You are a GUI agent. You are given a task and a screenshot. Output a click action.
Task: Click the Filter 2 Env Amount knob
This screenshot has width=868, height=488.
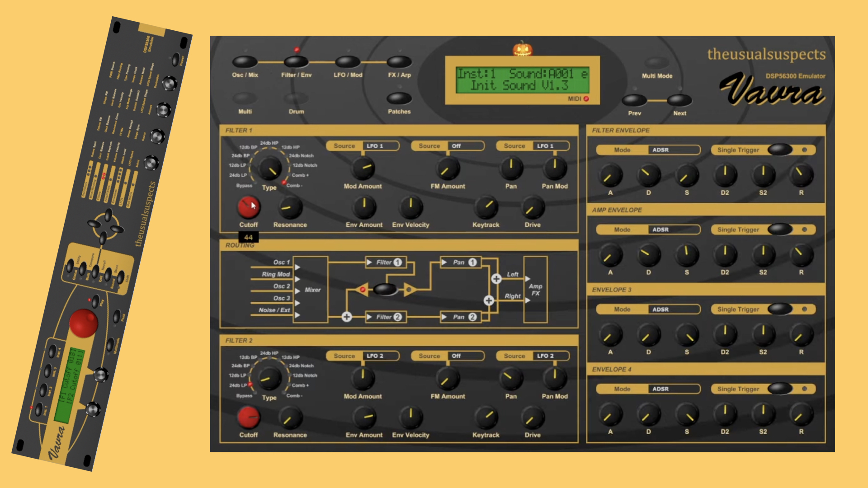[x=364, y=418]
